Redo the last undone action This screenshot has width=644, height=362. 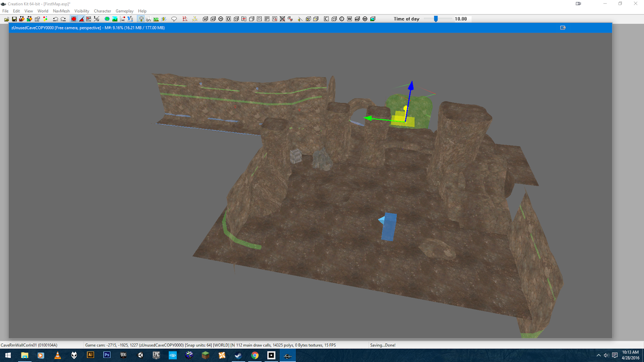[x=63, y=19]
